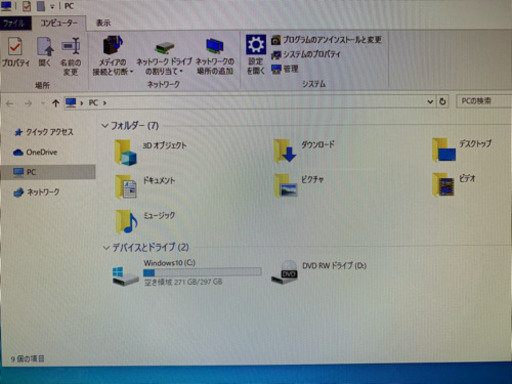This screenshot has height=384, width=512.
Task: Click the quick access properties checkmark icon
Action: click(x=27, y=6)
